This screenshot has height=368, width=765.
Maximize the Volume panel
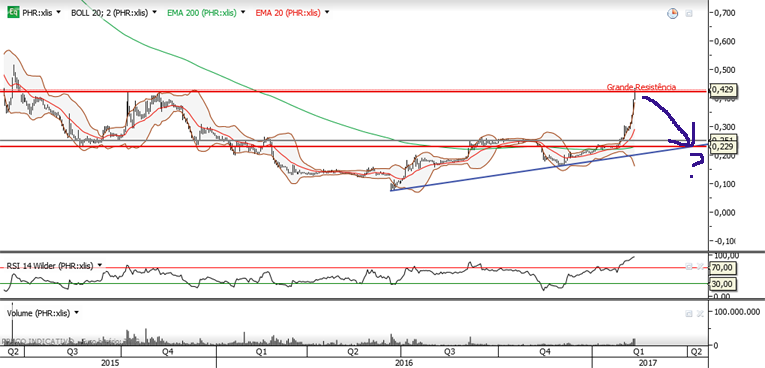[x=689, y=313]
